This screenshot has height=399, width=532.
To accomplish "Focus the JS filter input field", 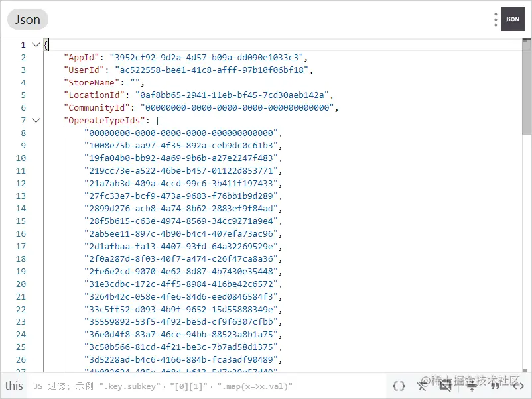I will click(208, 386).
